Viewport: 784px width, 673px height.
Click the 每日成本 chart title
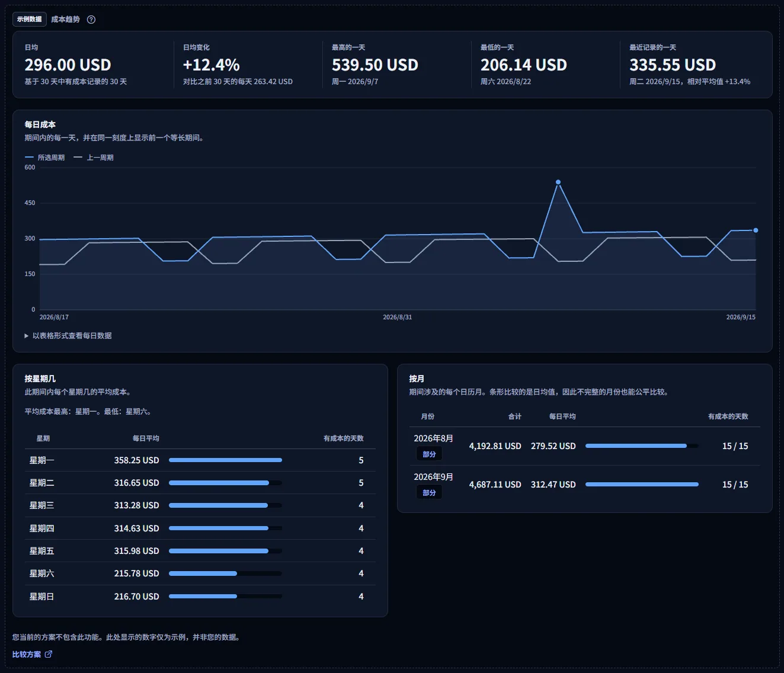click(x=40, y=124)
